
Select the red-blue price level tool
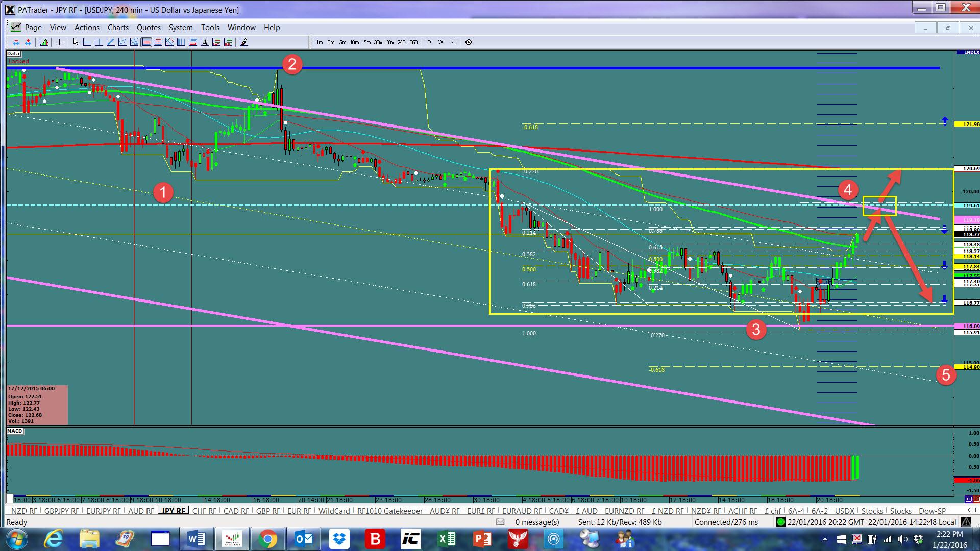(193, 42)
